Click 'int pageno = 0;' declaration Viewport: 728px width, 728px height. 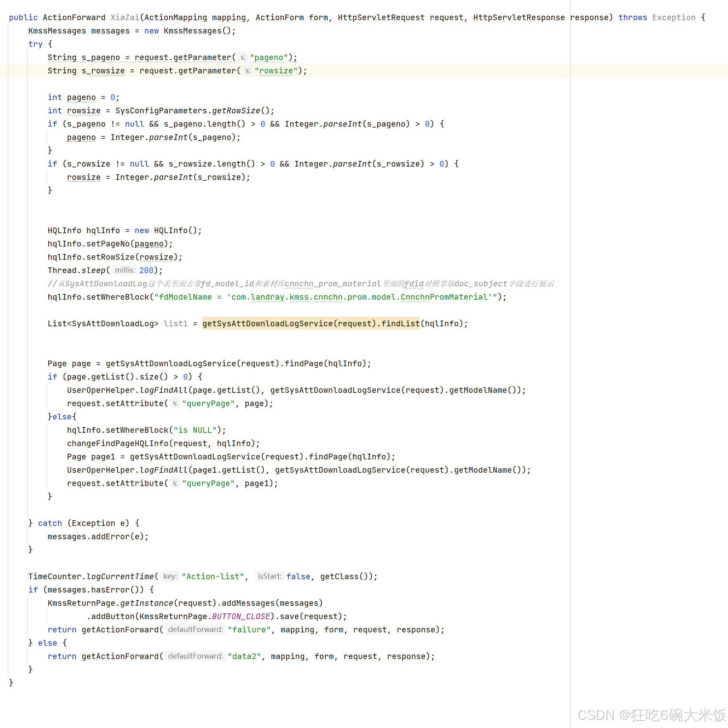click(x=83, y=97)
